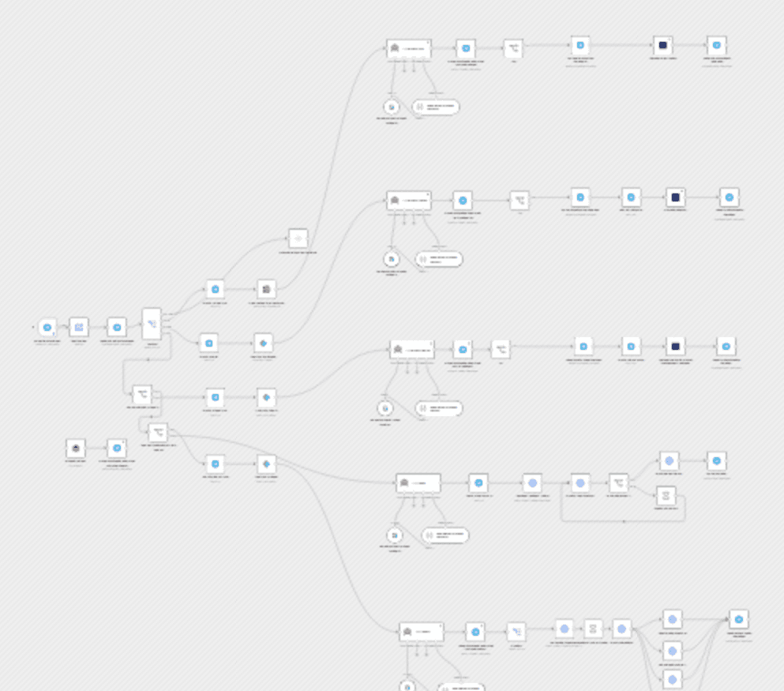Select the second-row AI agent node
Screen dimensions: 784x691
coord(409,201)
